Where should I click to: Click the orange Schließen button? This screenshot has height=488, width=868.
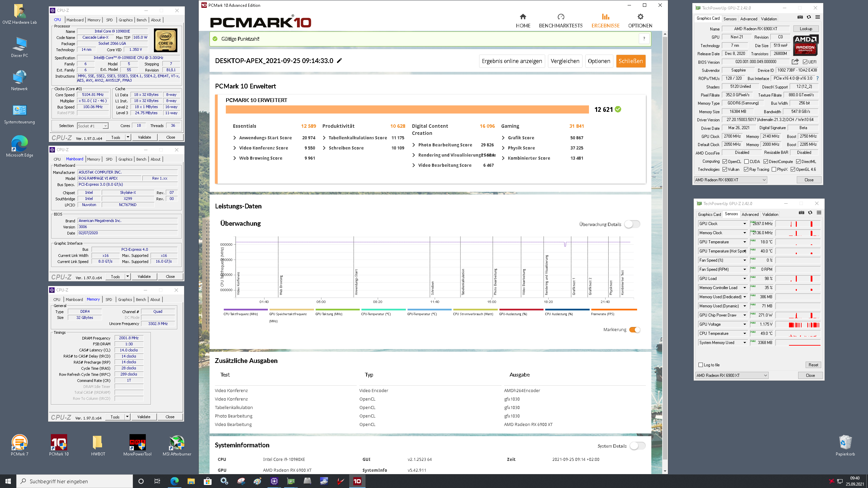(631, 61)
